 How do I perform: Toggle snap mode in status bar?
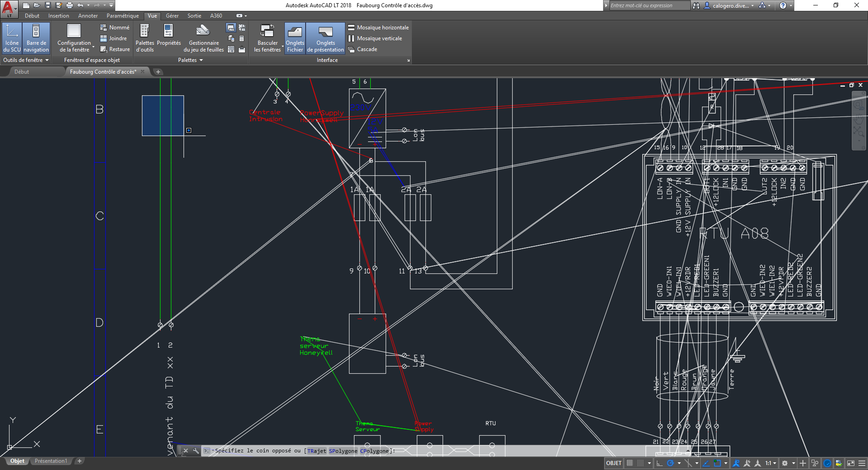(x=640, y=463)
